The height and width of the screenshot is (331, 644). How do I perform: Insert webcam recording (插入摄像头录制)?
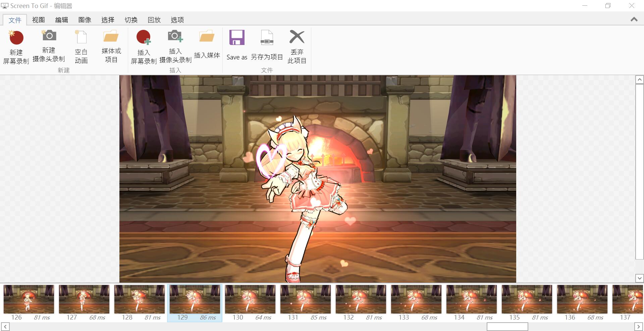(x=175, y=46)
